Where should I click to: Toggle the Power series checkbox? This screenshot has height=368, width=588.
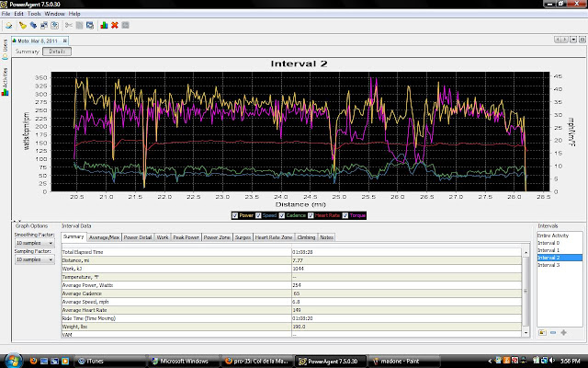tap(233, 214)
